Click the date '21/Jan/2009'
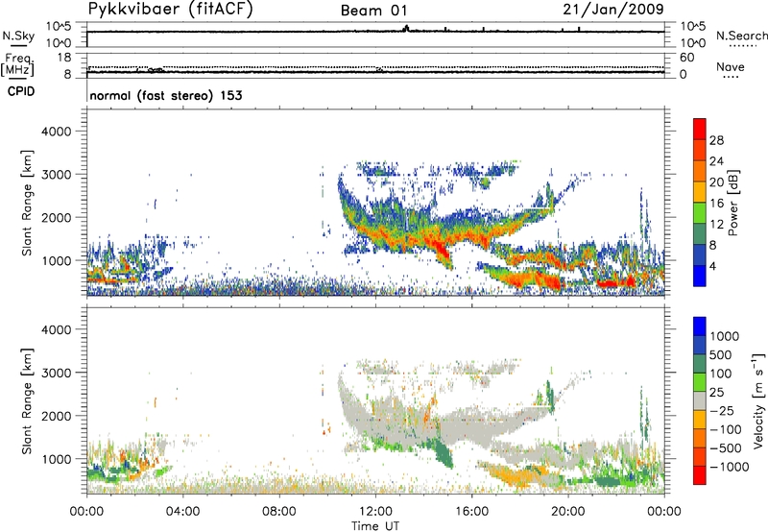This screenshot has width=768, height=532. click(613, 10)
